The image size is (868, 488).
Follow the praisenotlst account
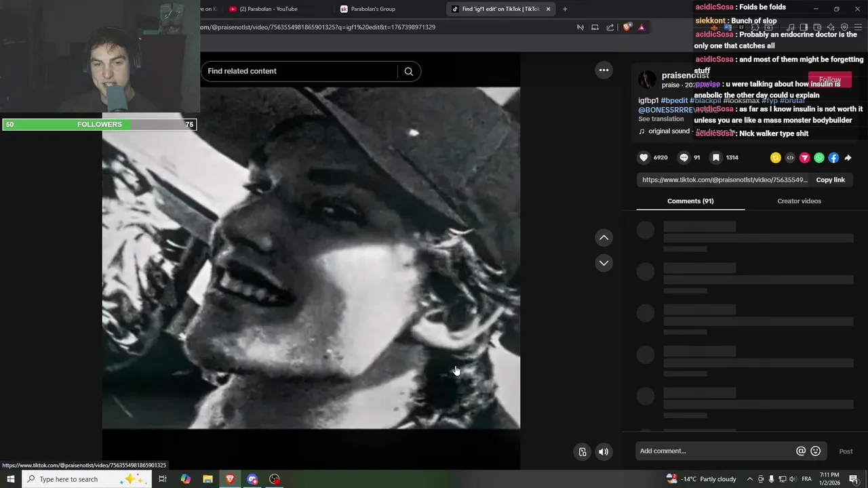(x=829, y=80)
